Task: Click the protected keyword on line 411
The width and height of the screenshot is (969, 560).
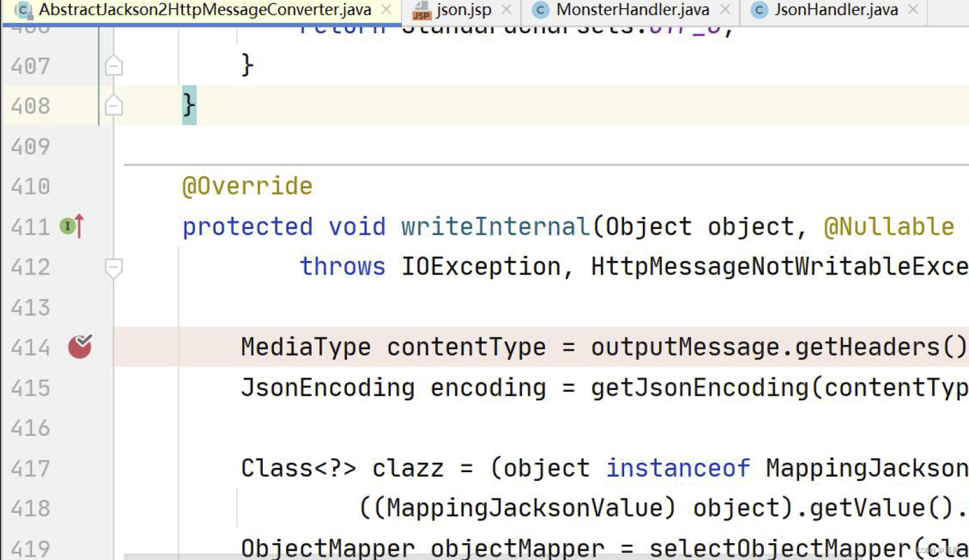Action: pyautogui.click(x=247, y=226)
